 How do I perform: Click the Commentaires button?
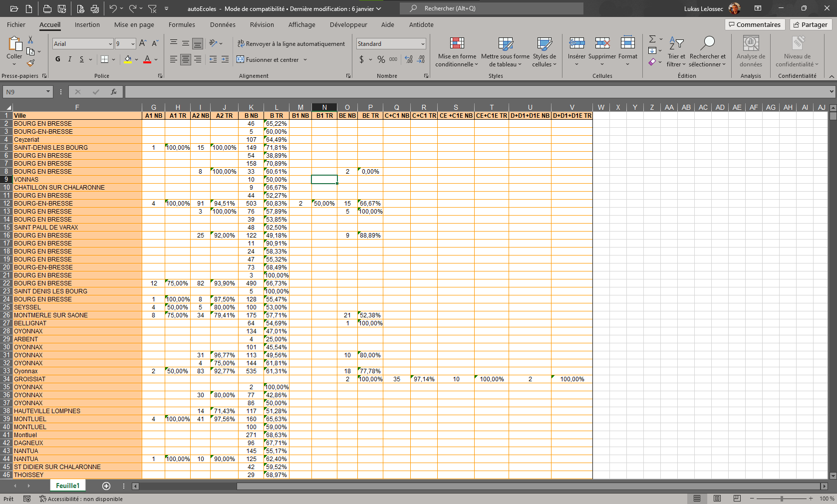(754, 24)
